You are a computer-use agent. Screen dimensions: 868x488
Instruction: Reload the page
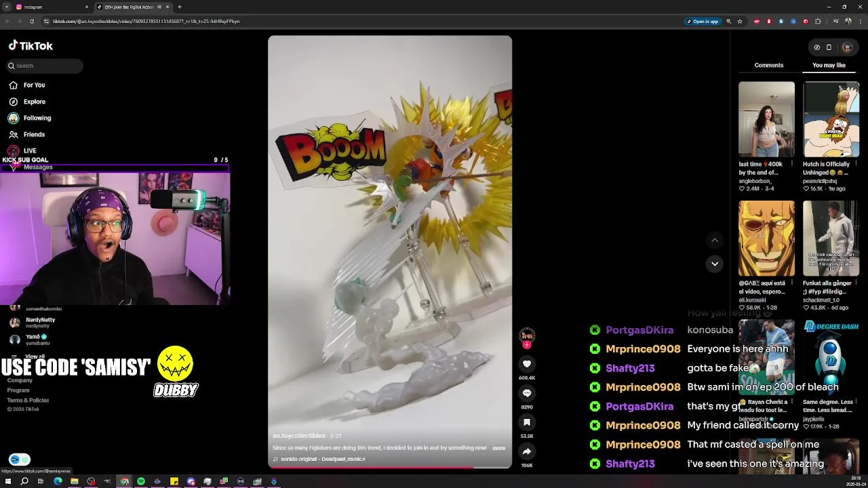[x=31, y=21]
